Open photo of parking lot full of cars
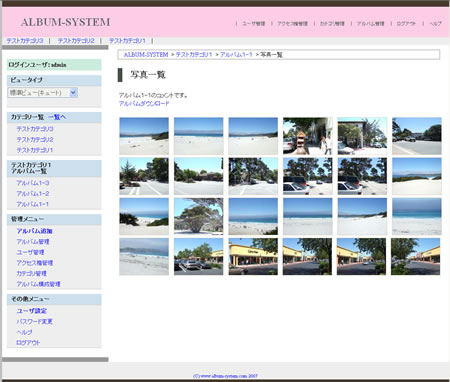 [x=199, y=256]
